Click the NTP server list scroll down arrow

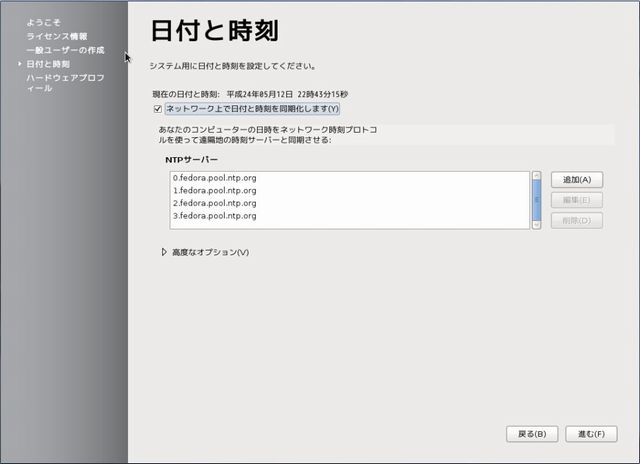tap(537, 225)
